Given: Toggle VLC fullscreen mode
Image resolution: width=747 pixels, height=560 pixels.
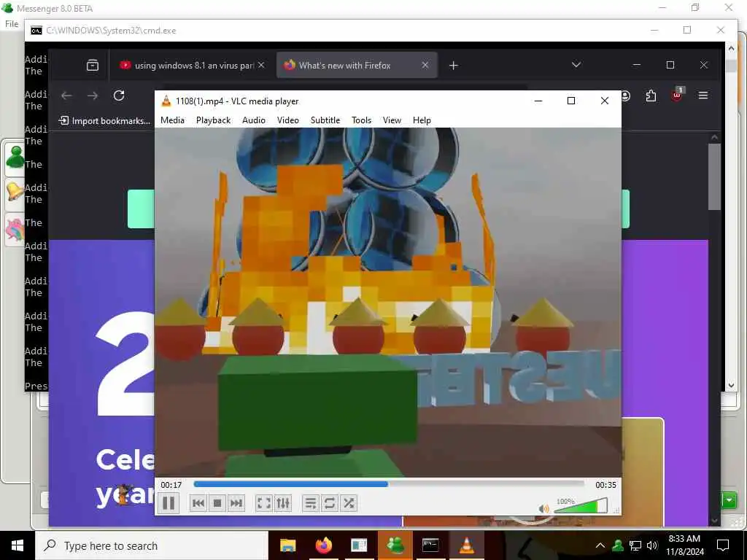Looking at the screenshot, I should click(x=264, y=503).
